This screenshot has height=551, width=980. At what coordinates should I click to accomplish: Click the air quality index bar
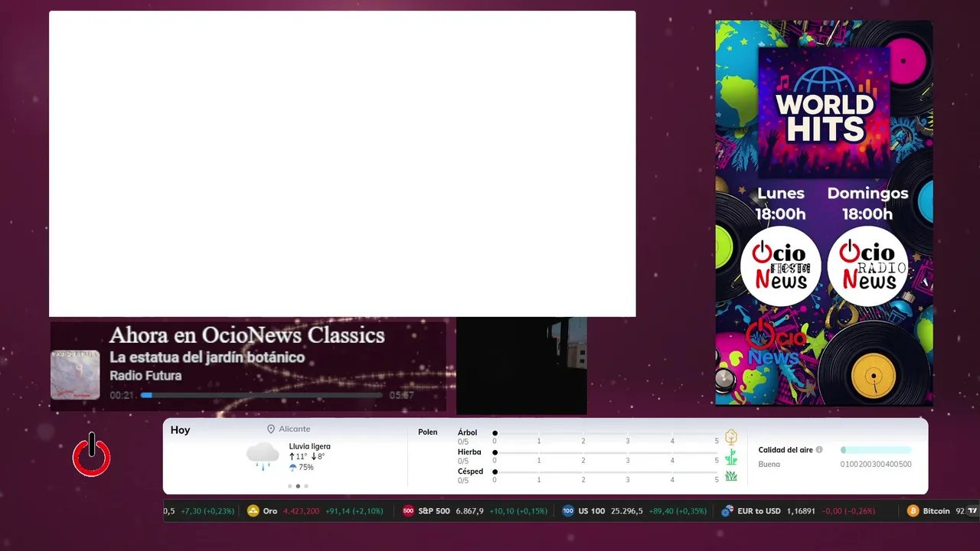(876, 450)
